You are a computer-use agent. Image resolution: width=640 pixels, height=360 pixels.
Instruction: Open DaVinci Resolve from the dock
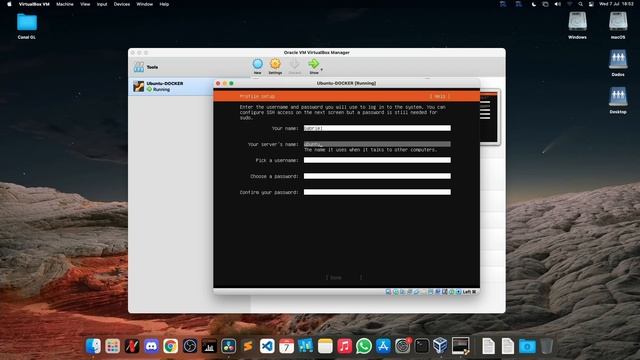pyautogui.click(x=229, y=346)
